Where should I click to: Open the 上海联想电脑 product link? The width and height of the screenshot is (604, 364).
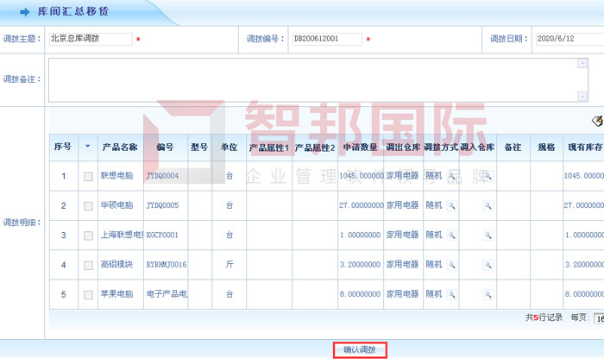[x=121, y=235]
